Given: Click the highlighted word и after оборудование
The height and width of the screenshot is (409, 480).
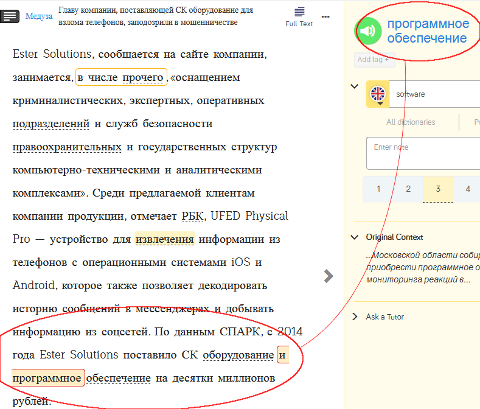Looking at the screenshot, I should [282, 355].
